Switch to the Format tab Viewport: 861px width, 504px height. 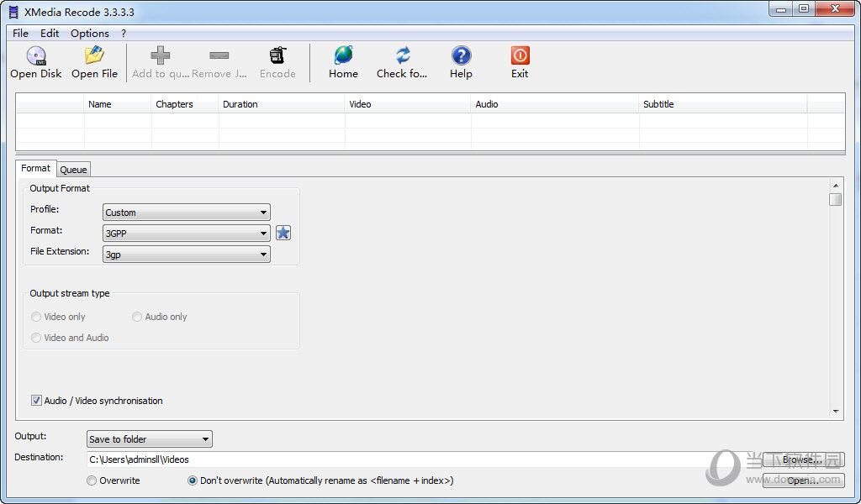35,168
